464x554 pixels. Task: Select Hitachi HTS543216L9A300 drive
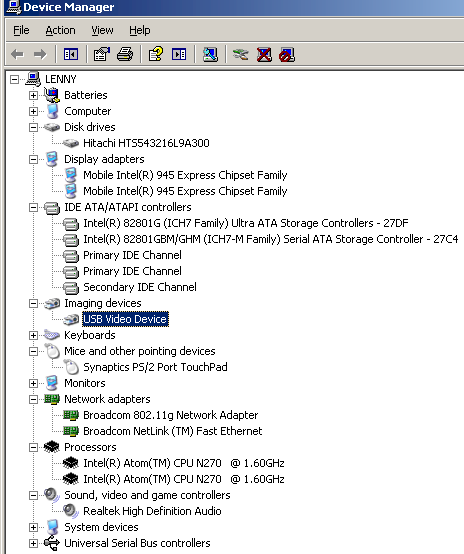tap(146, 143)
